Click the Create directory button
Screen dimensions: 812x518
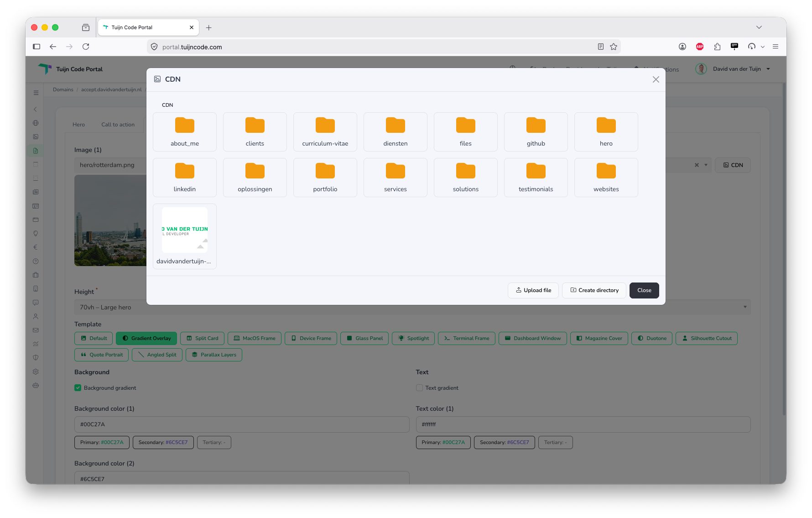(x=594, y=290)
